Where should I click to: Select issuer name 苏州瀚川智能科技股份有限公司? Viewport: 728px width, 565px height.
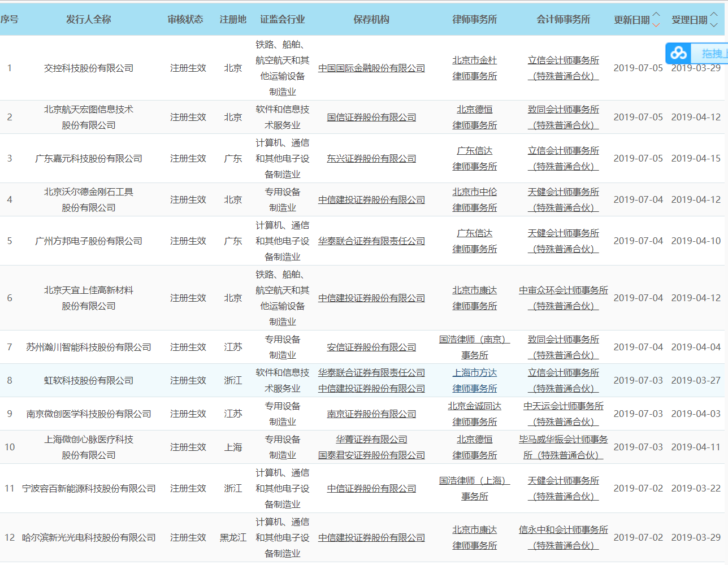coord(89,347)
